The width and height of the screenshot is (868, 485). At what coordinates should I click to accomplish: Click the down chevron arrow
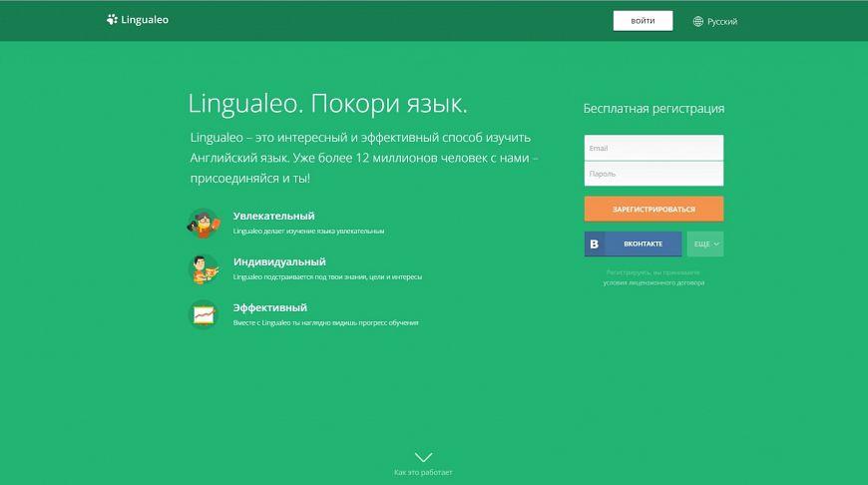click(x=423, y=457)
